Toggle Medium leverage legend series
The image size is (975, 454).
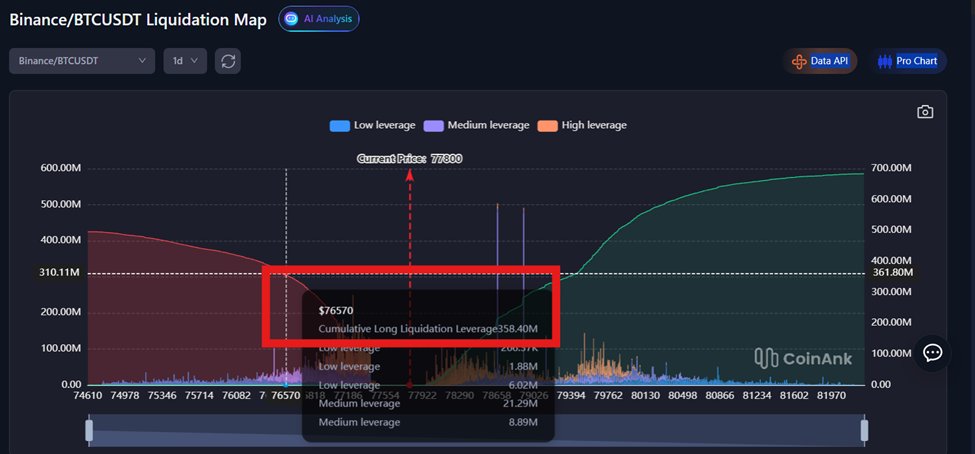point(476,125)
